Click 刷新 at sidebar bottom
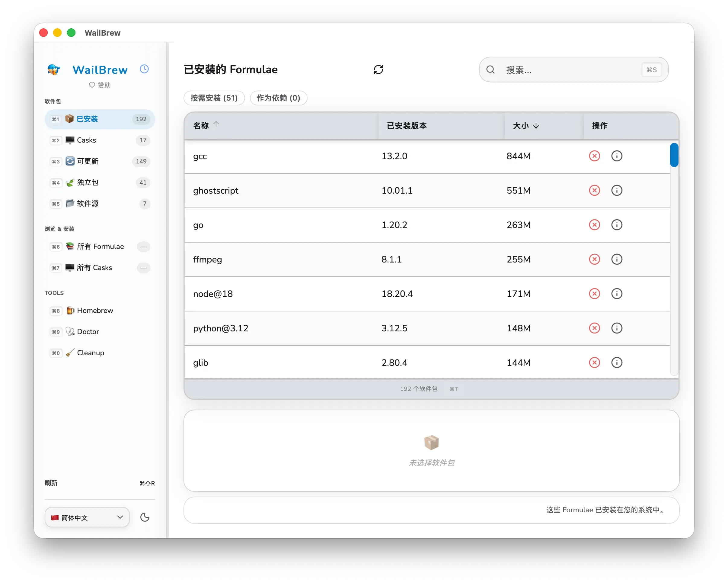This screenshot has height=583, width=728. [x=100, y=483]
